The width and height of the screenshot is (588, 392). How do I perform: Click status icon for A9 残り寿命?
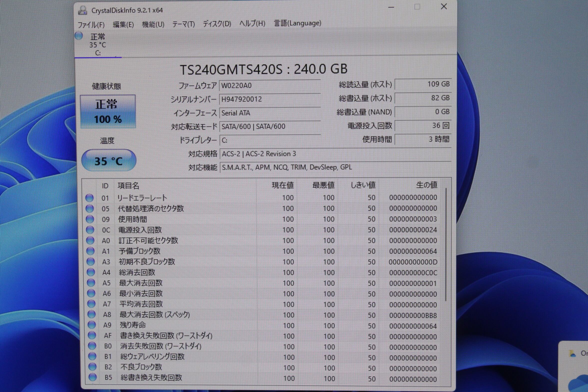coord(92,325)
